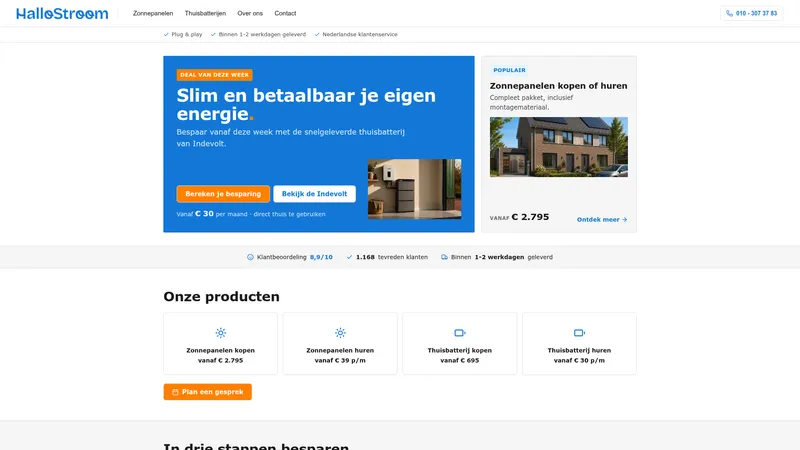Open the Zonnepanelen menu item

[153, 13]
